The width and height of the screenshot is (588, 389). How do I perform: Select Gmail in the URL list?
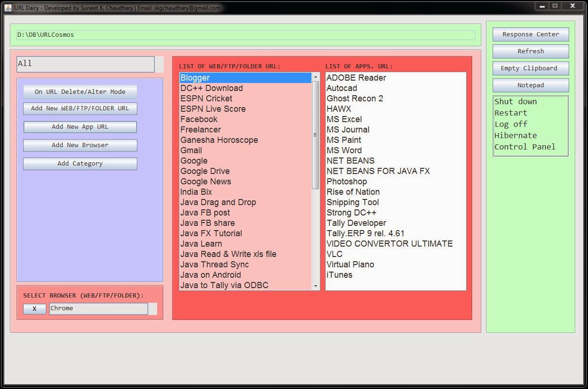tap(245, 150)
